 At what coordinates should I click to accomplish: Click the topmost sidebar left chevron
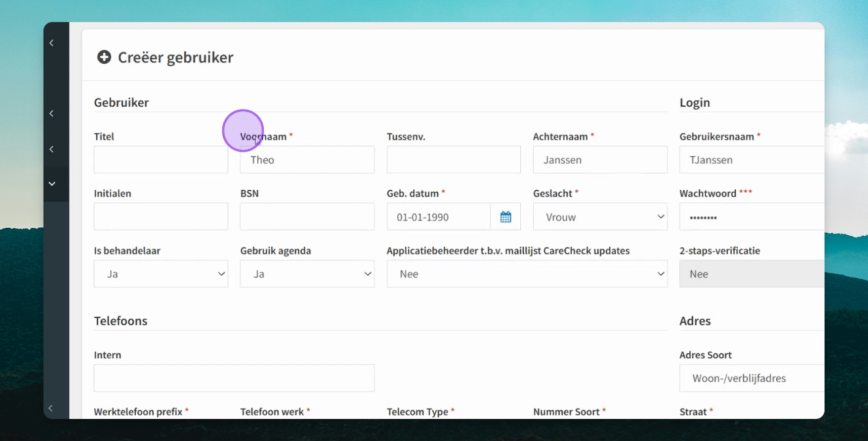[51, 43]
